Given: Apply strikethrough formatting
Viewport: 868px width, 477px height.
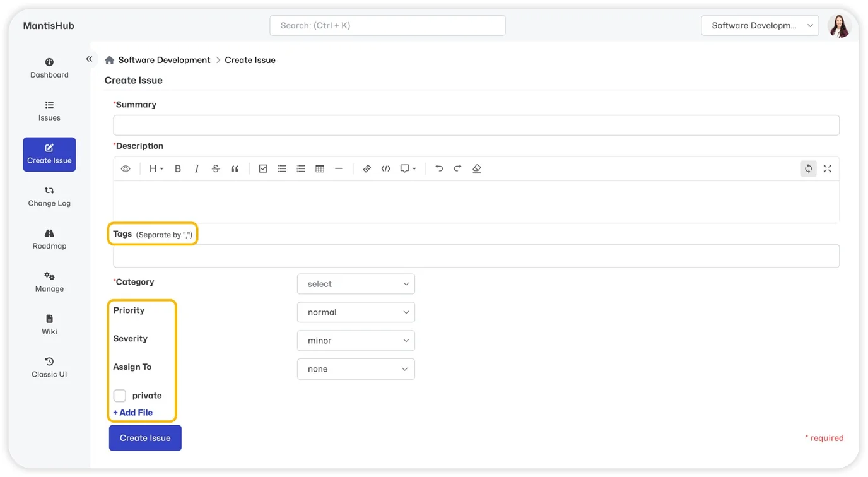Looking at the screenshot, I should (216, 169).
